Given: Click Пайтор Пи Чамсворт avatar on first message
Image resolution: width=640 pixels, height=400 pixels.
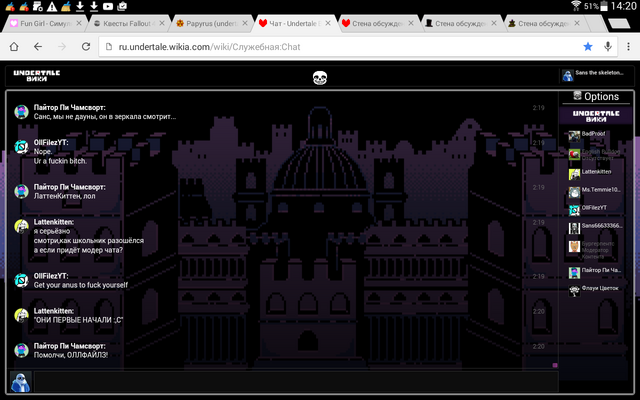Looking at the screenshot, I should click(22, 111).
